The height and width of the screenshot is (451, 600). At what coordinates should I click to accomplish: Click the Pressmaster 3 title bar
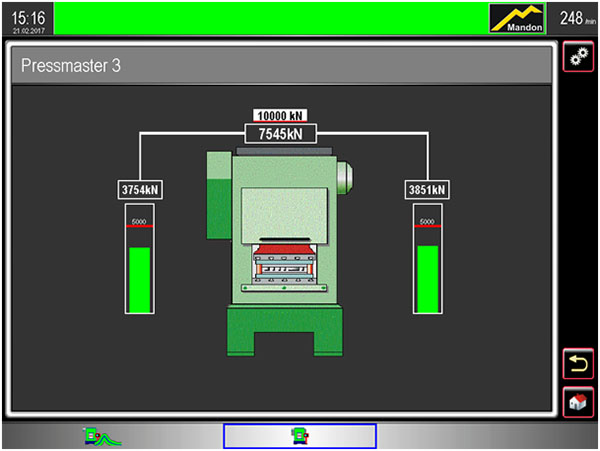282,67
